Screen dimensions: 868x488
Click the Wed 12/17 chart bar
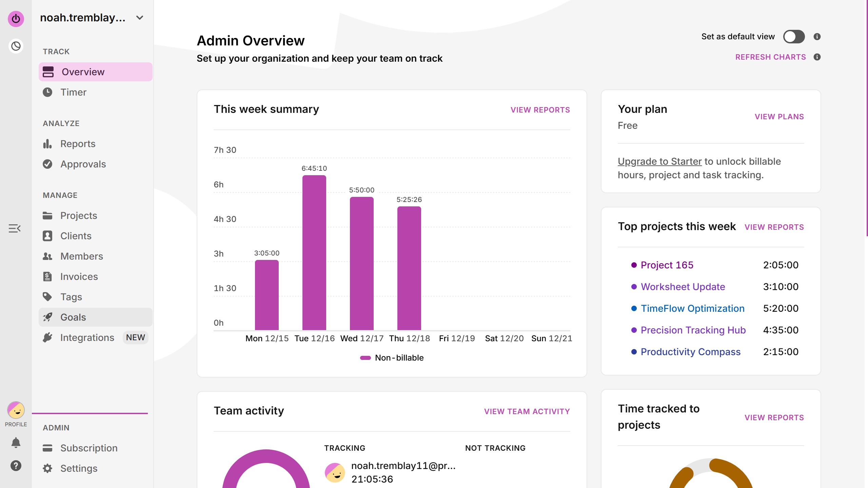[362, 263]
